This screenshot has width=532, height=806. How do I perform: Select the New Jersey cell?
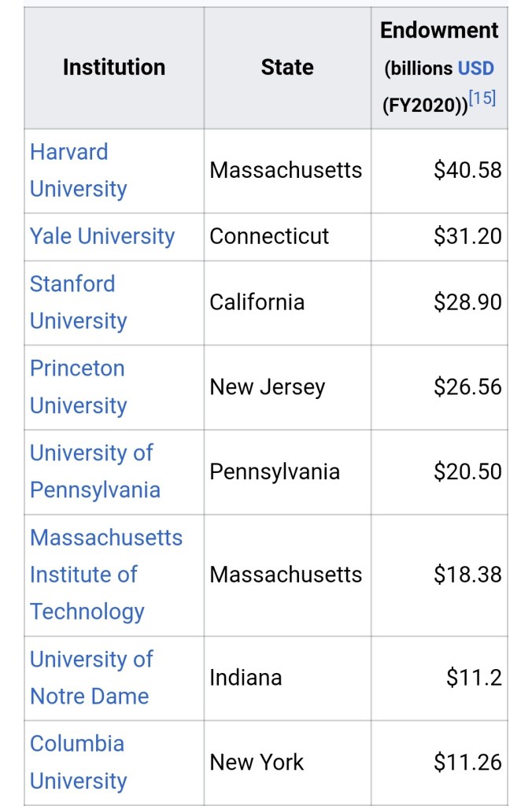267,386
